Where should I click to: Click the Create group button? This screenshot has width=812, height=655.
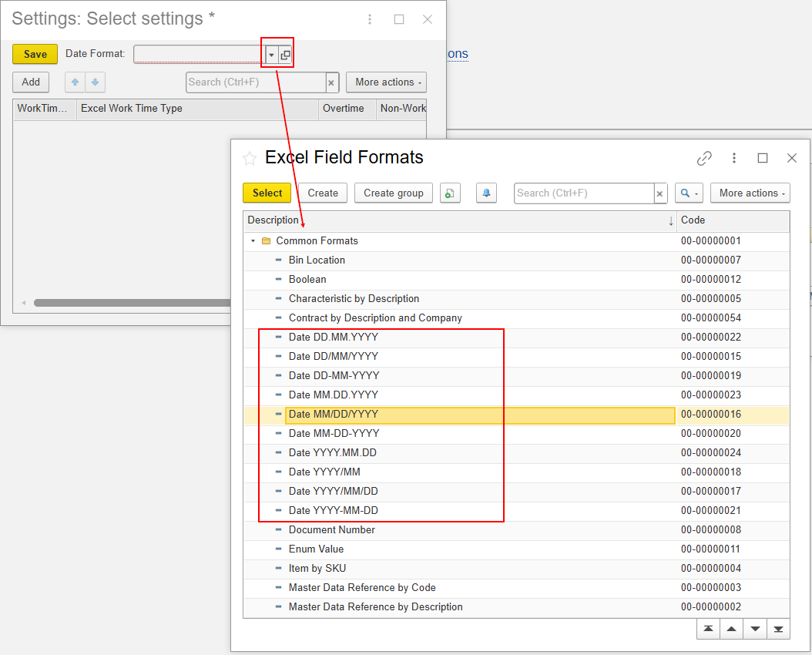click(394, 193)
